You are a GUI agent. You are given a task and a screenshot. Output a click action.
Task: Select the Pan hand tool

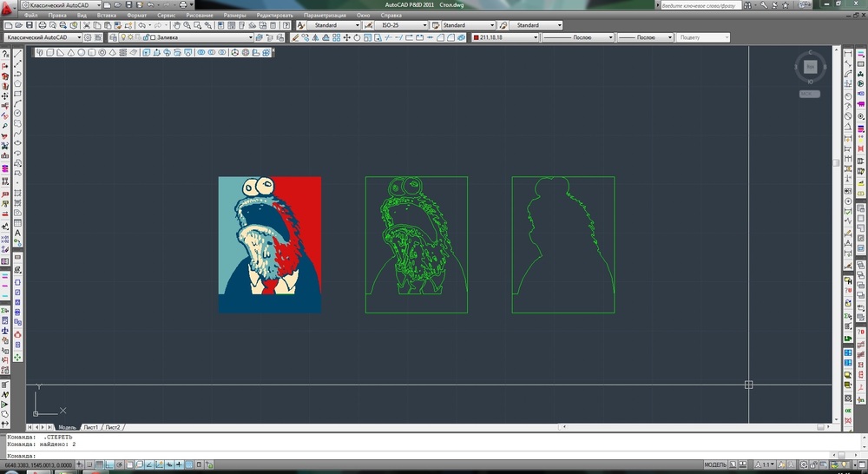tap(175, 26)
